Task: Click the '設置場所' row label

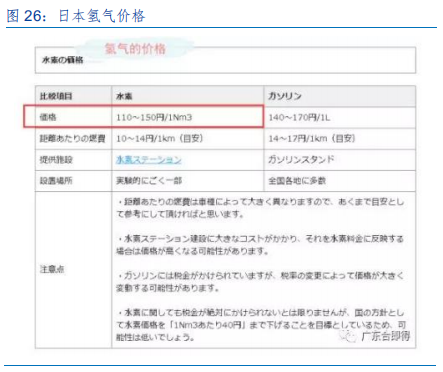Action: coord(56,181)
